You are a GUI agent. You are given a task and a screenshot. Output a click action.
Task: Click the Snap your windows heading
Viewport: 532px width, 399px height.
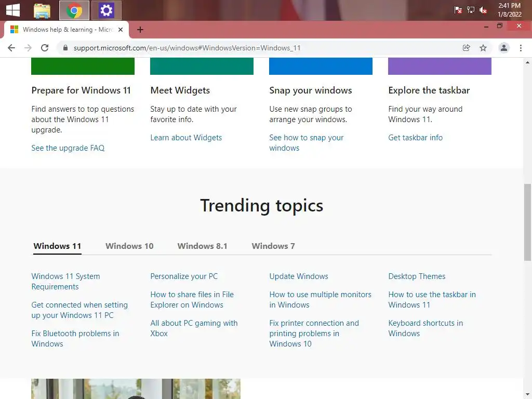[x=311, y=90]
